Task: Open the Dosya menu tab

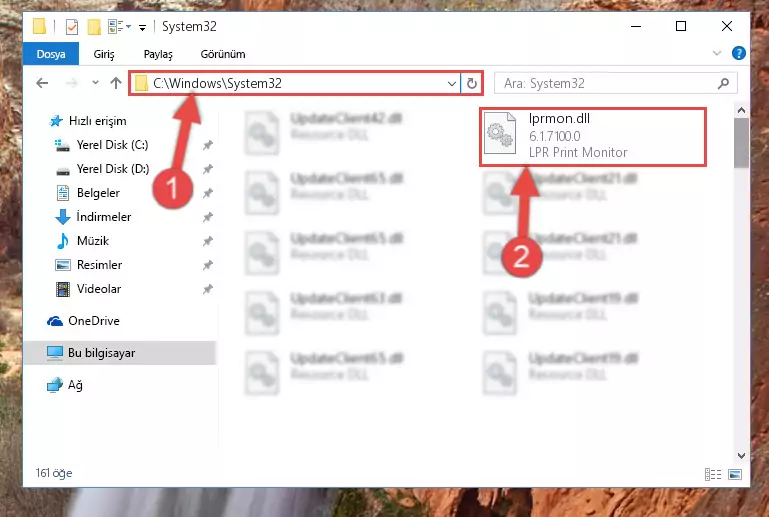Action: [x=51, y=53]
